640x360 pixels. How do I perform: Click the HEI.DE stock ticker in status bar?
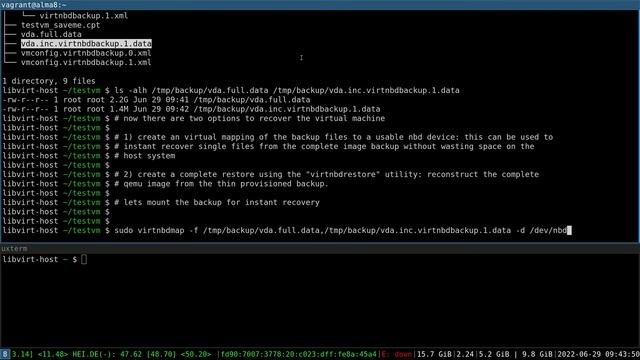coord(142,354)
